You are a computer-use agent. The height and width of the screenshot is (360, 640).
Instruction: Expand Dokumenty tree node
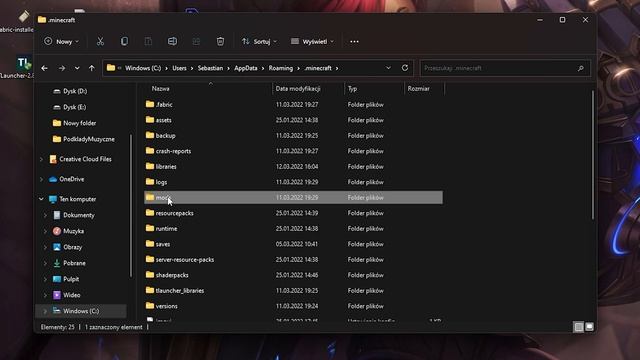45,215
